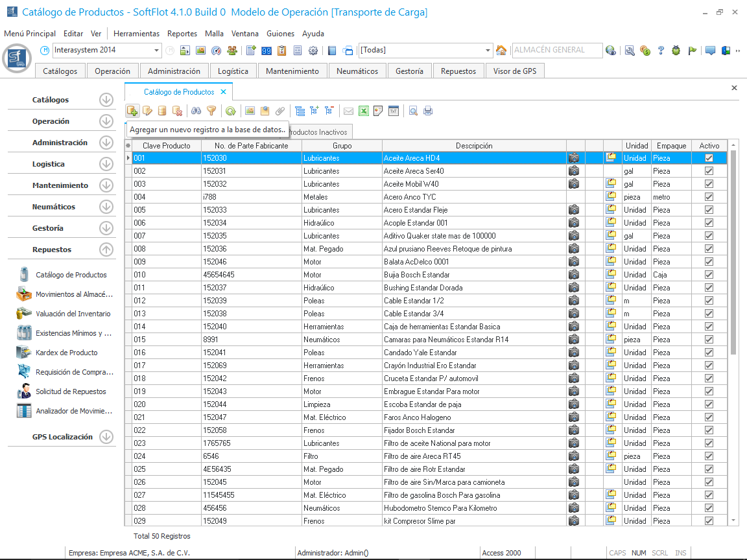Open Kardex de Producto in sidebar
747x560 pixels.
(66, 353)
